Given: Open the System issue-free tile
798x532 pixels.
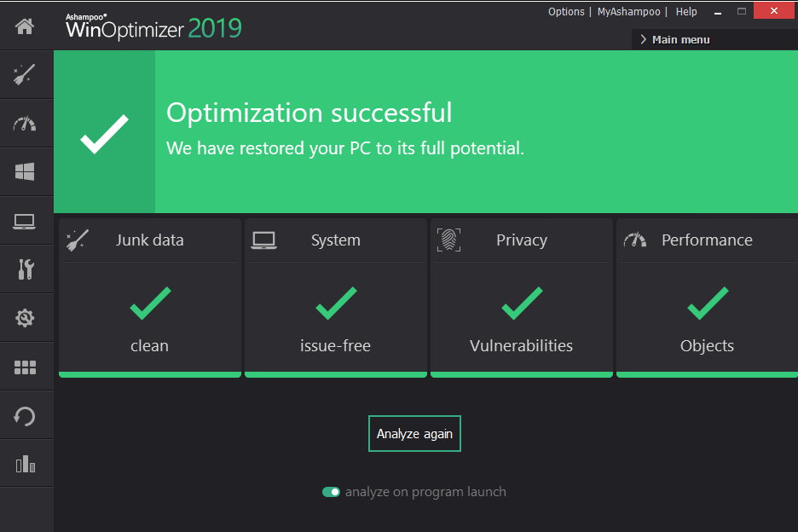Looking at the screenshot, I should coord(336,315).
